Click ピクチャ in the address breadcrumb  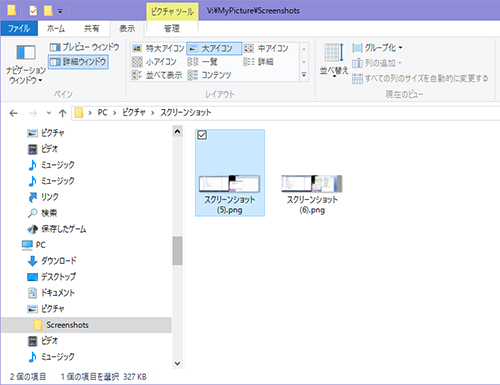(133, 113)
